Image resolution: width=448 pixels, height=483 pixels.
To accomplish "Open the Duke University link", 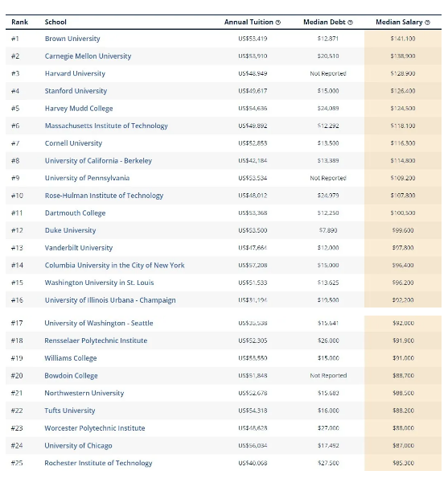I will coord(70,230).
